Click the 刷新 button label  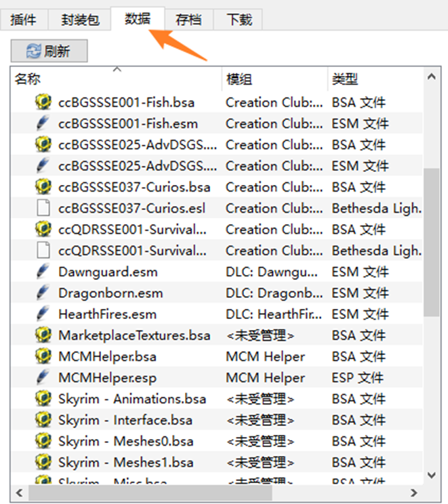click(57, 51)
